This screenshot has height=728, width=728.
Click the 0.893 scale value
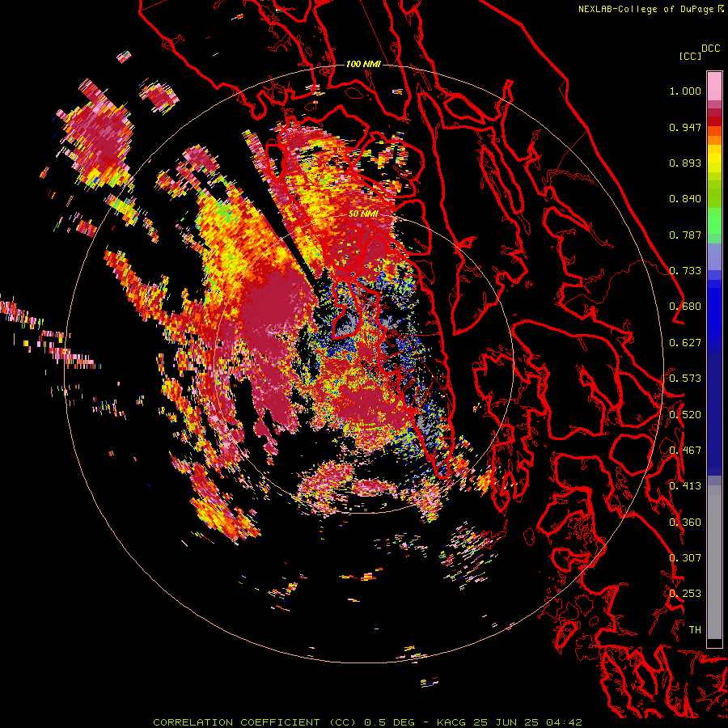(685, 163)
